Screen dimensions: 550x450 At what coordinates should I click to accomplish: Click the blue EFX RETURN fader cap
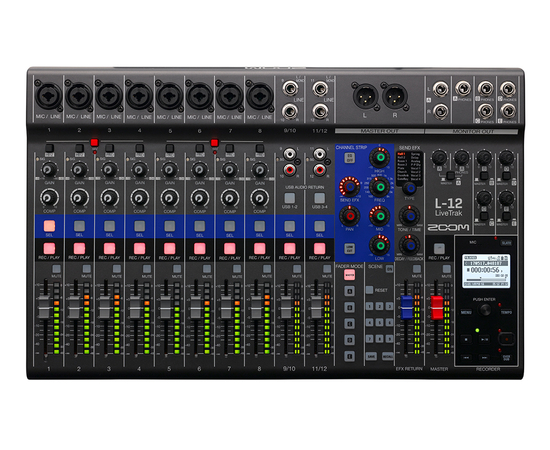click(x=407, y=307)
